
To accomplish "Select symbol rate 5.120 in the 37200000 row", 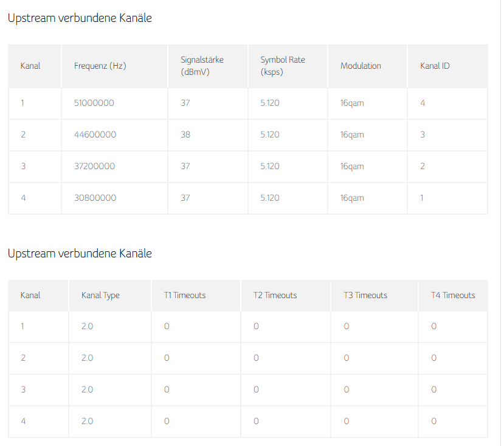I will click(270, 166).
